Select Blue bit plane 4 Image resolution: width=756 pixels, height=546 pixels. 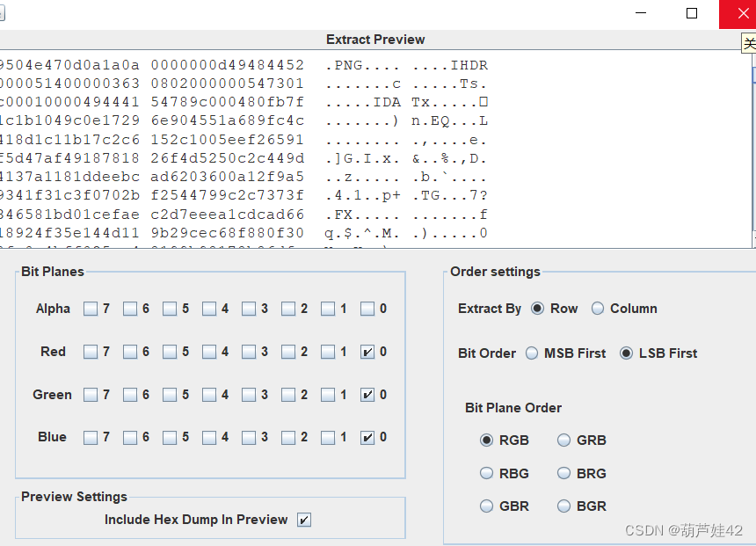(208, 437)
